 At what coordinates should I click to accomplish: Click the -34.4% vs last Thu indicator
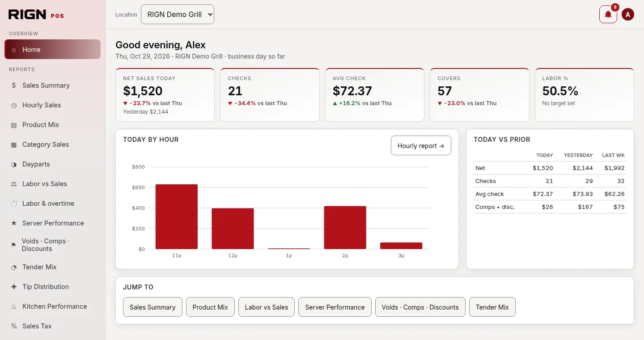click(257, 103)
